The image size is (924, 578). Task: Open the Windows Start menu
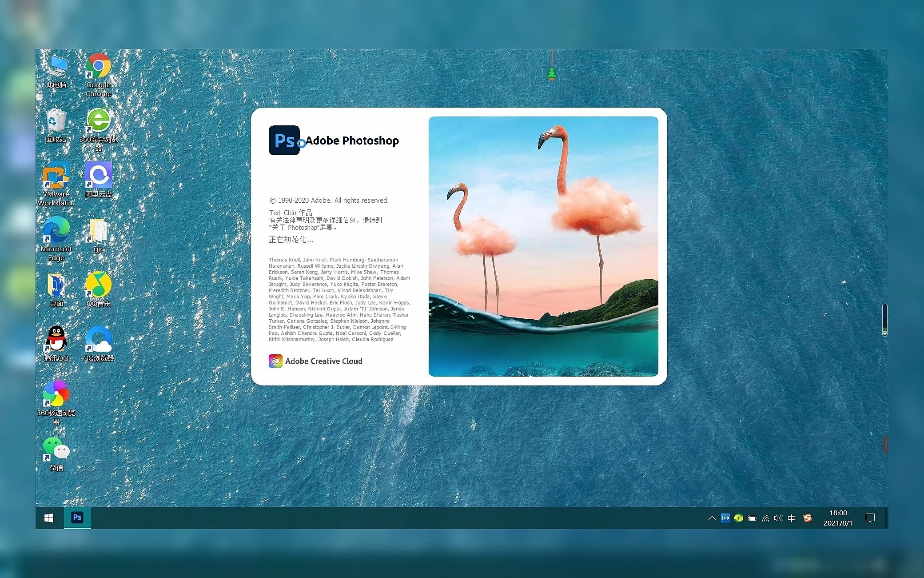[49, 518]
